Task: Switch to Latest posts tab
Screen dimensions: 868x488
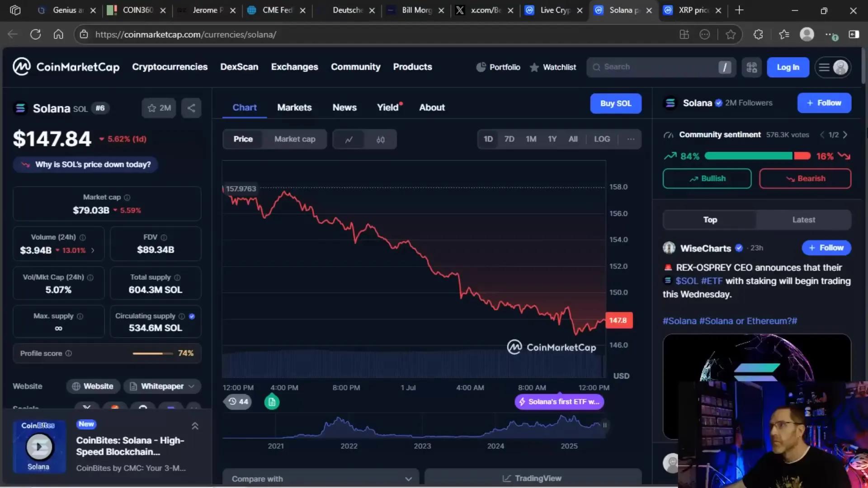Action: pos(803,220)
